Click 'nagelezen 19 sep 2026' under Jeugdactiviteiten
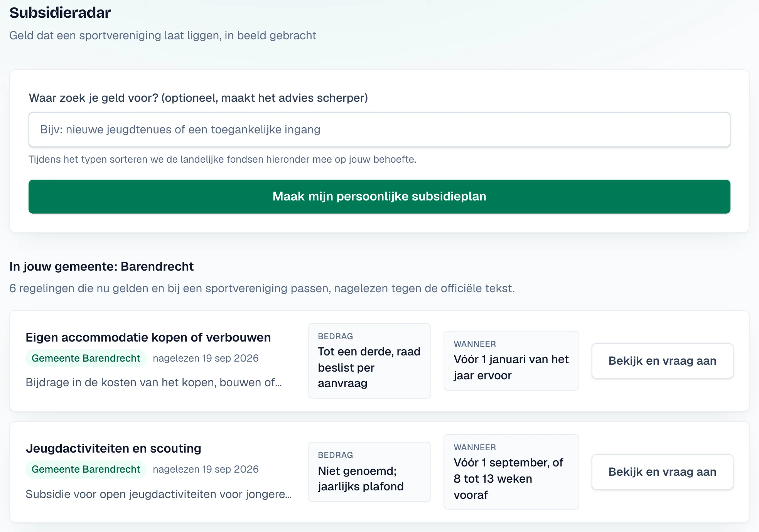This screenshot has height=532, width=759. pos(206,469)
